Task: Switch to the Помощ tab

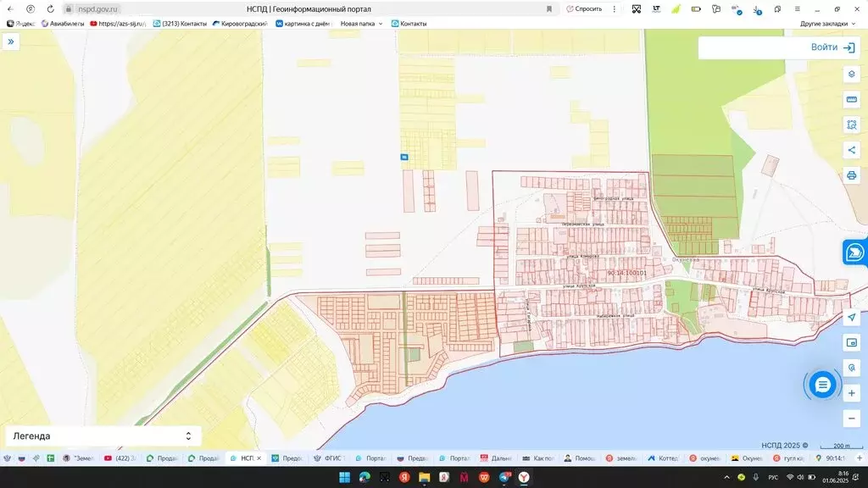Action: click(580, 458)
